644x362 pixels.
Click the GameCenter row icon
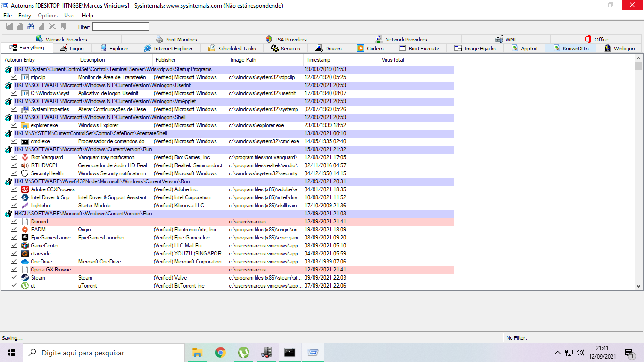[x=25, y=246]
